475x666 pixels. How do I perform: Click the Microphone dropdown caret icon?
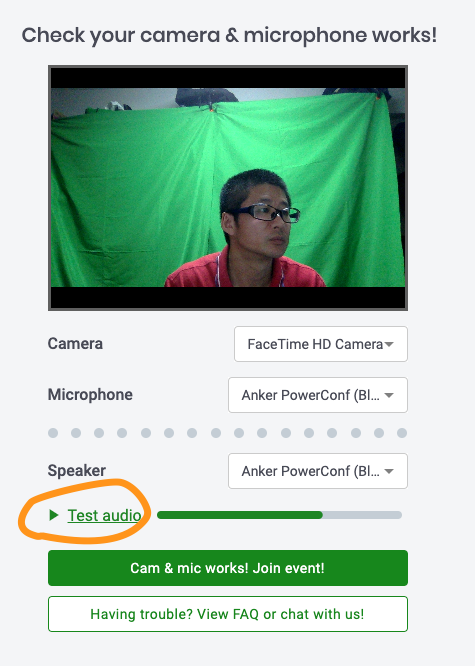click(x=389, y=395)
